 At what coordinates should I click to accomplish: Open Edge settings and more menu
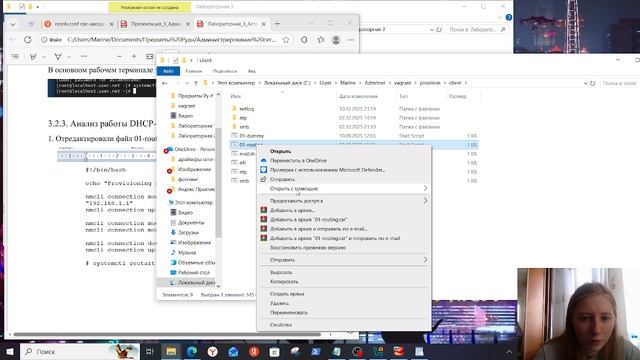[351, 40]
